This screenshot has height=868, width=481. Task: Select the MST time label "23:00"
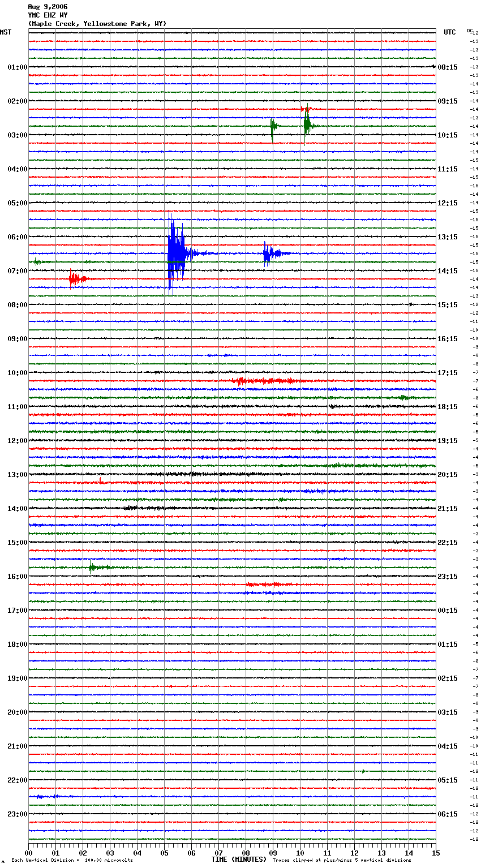click(18, 814)
